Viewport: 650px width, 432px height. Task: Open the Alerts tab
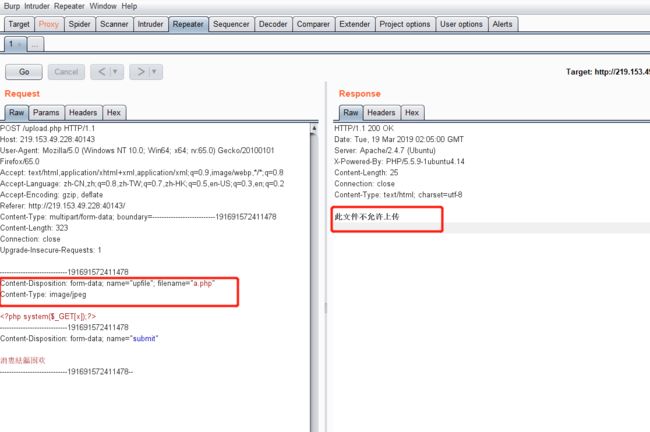click(x=502, y=24)
